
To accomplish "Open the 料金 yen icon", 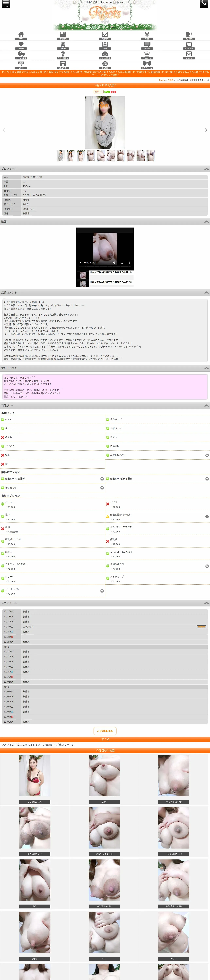I will tap(147, 36).
